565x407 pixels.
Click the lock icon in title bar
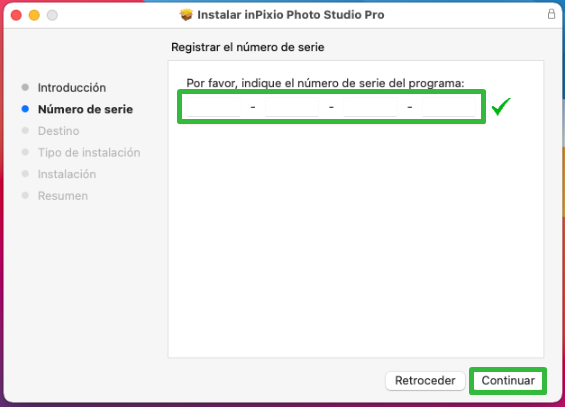click(x=551, y=14)
